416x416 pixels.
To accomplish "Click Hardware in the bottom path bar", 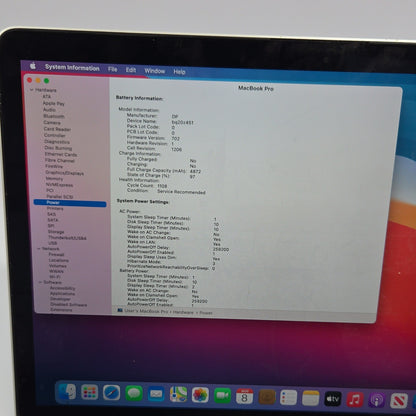I will click(183, 312).
